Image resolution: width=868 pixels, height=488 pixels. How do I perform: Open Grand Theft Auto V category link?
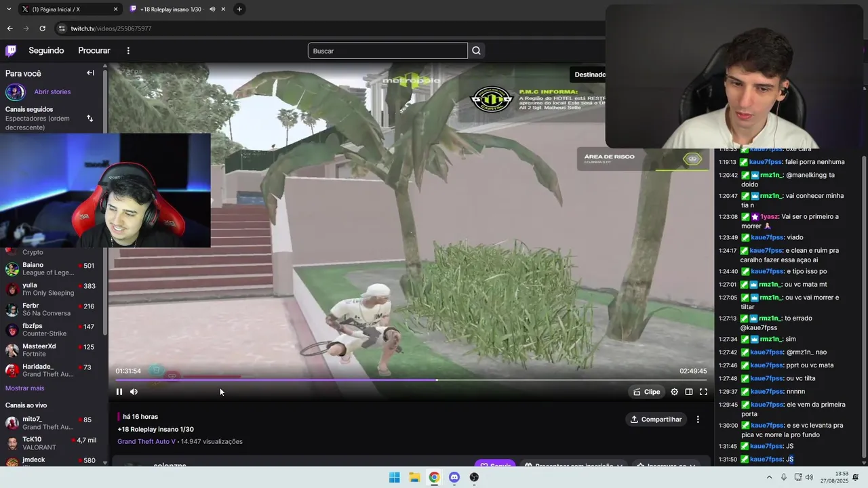[146, 442]
